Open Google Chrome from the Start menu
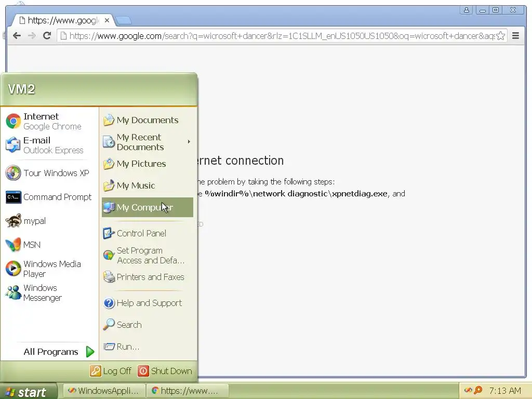The image size is (532, 399). pyautogui.click(x=49, y=121)
